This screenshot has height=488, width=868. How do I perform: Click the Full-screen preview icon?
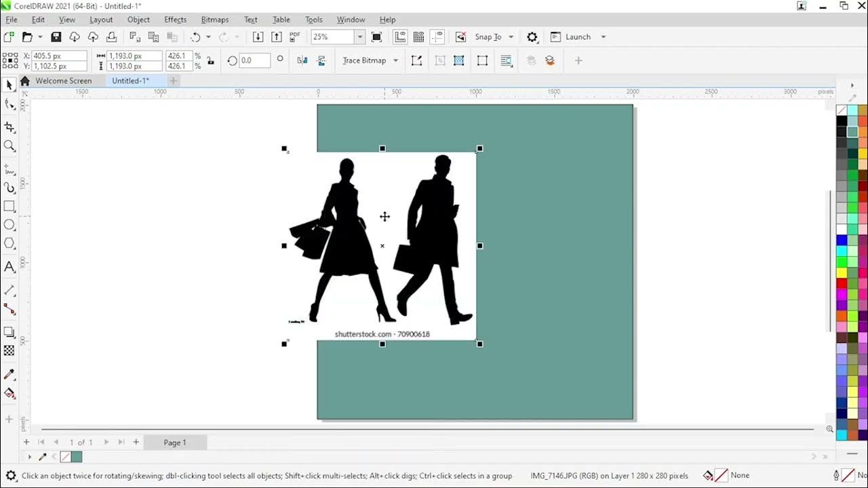click(377, 37)
